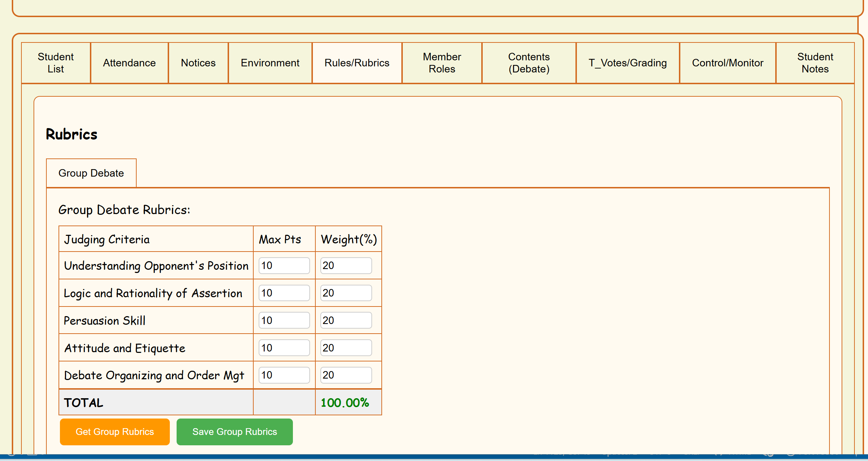Click Weight field for Persuasion Skill
This screenshot has height=461, width=868.
click(x=346, y=320)
